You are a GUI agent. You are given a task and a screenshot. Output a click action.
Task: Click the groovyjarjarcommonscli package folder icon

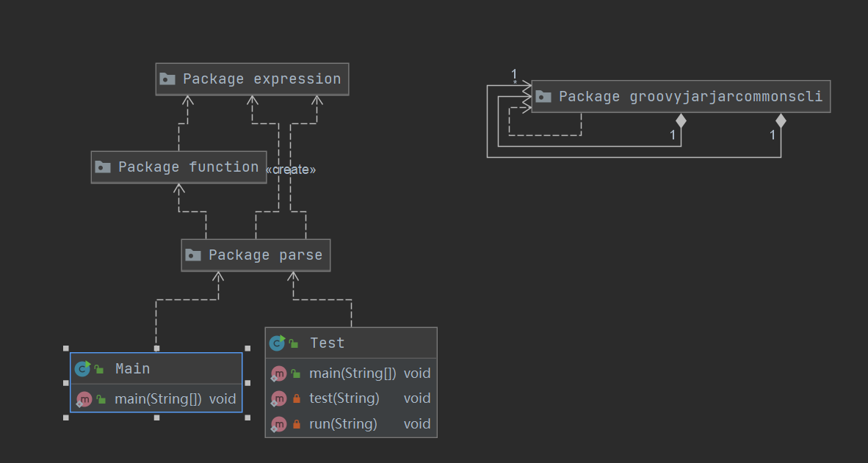[x=543, y=96]
